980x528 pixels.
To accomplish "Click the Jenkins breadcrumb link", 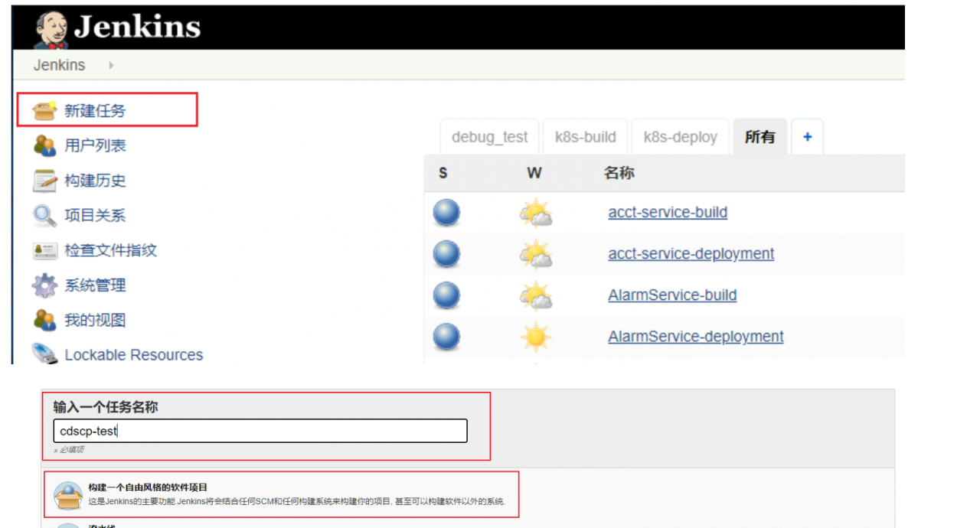I will tap(59, 65).
